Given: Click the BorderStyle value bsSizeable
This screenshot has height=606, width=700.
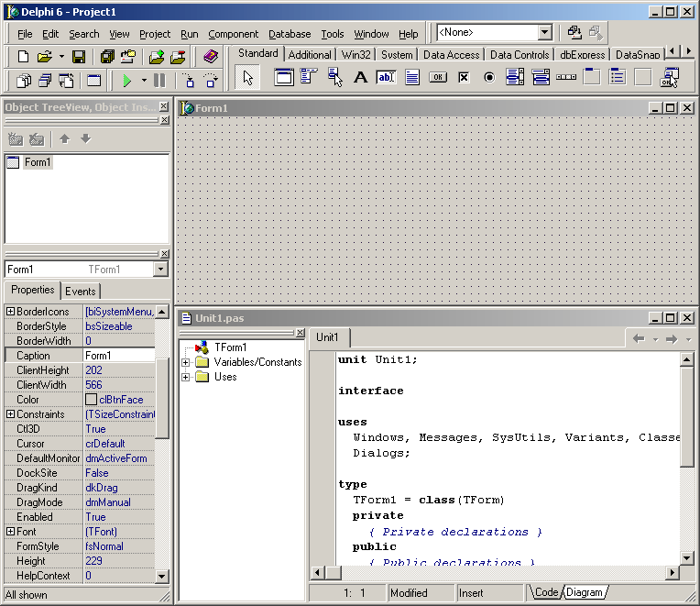Looking at the screenshot, I should tap(109, 326).
